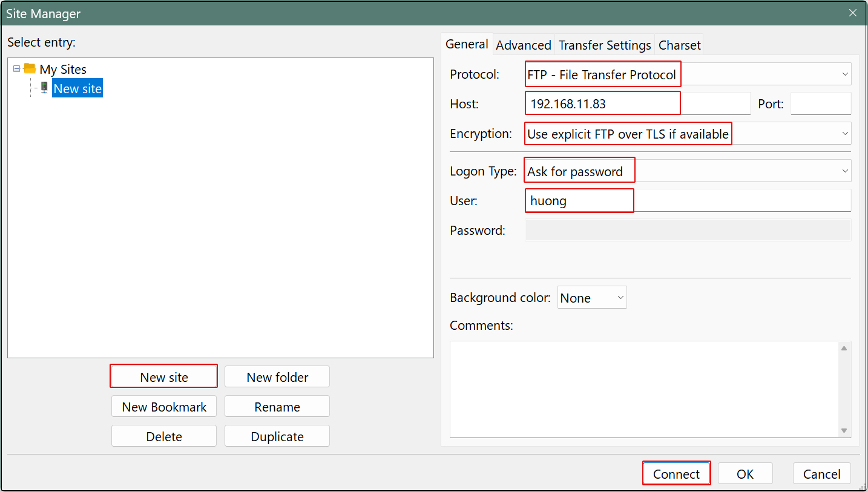This screenshot has height=492, width=868.
Task: Click the My Sites folder icon
Action: 30,68
